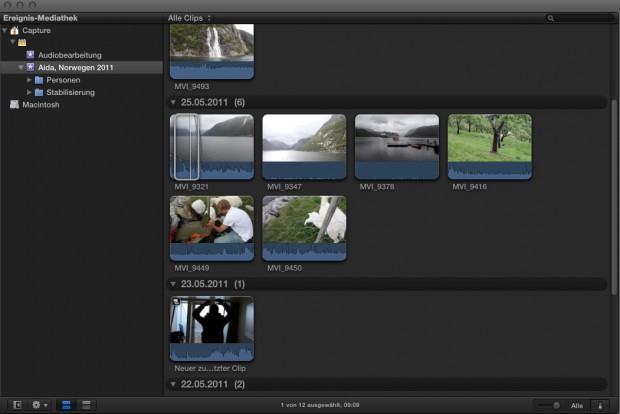Collapse the 23.05.2011 date group

click(173, 284)
